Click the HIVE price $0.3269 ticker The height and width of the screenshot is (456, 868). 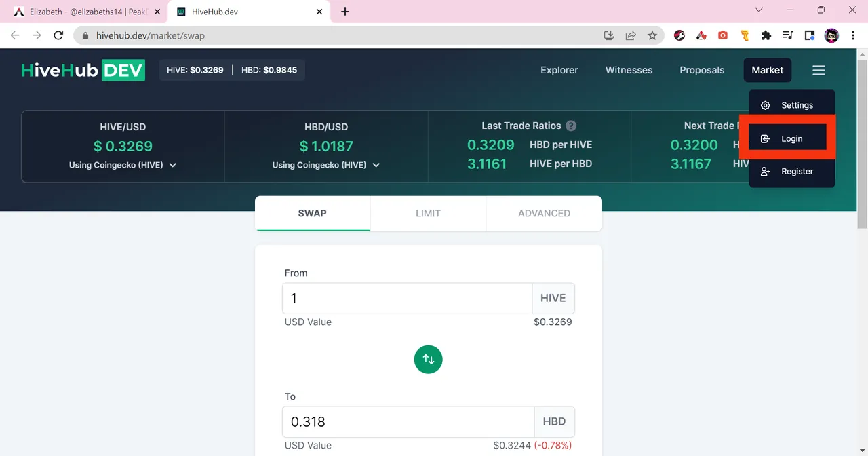click(x=195, y=70)
